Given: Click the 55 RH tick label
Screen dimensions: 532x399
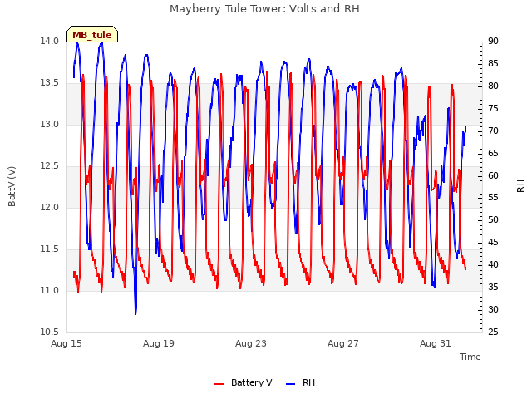Looking at the screenshot, I should 493,198.
